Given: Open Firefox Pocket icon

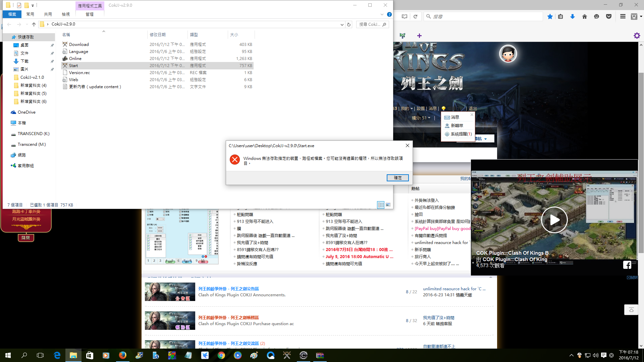Looking at the screenshot, I should (x=609, y=16).
